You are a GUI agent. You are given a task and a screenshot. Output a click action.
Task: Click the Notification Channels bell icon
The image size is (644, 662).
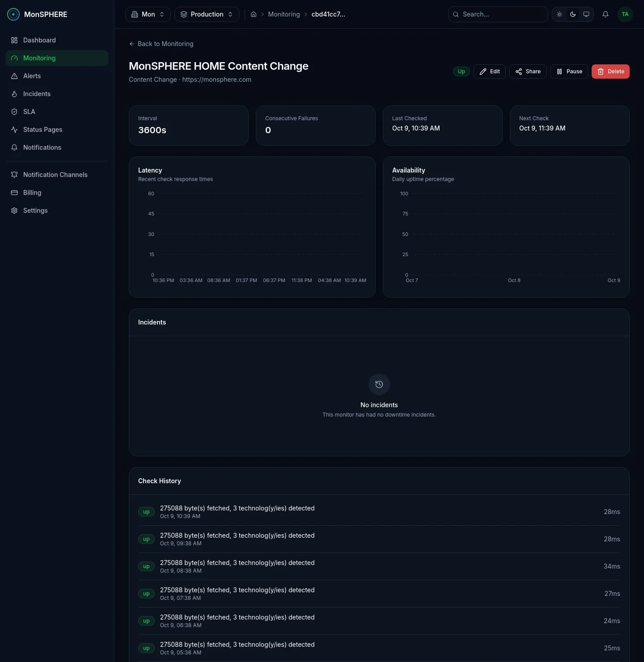coord(14,175)
